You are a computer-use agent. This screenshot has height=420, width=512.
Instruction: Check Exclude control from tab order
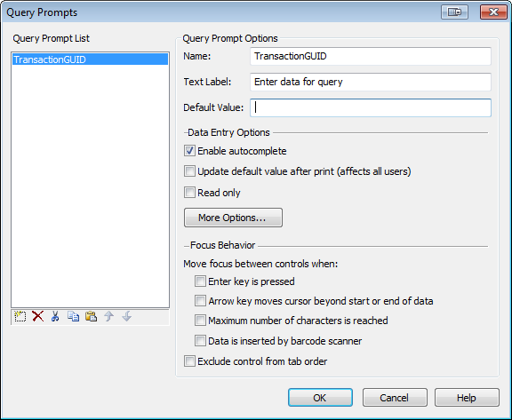tap(189, 361)
